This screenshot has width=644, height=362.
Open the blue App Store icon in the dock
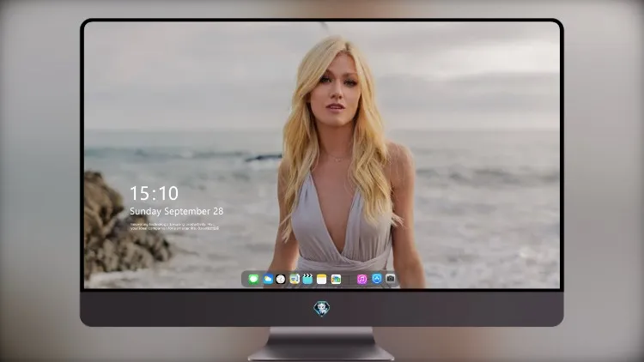click(377, 279)
